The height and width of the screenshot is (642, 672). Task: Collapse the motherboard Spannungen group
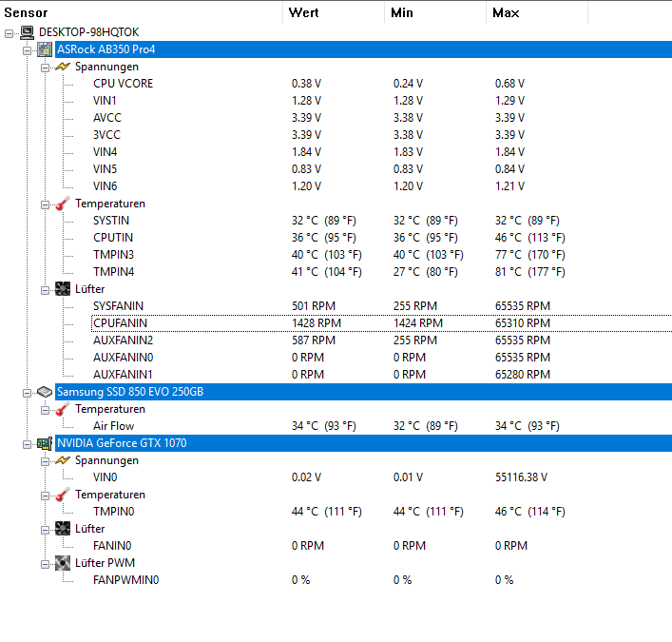(45, 68)
